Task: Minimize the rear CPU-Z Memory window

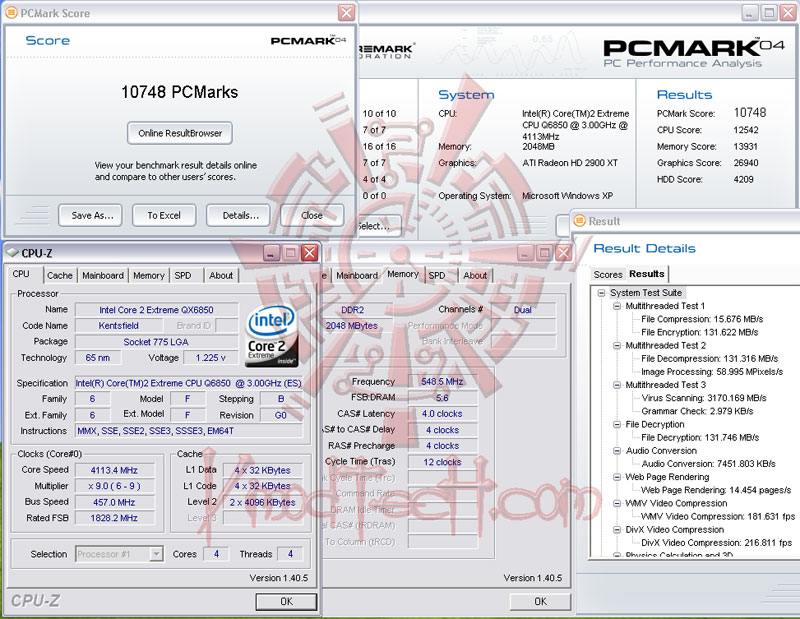Action: 526,253
